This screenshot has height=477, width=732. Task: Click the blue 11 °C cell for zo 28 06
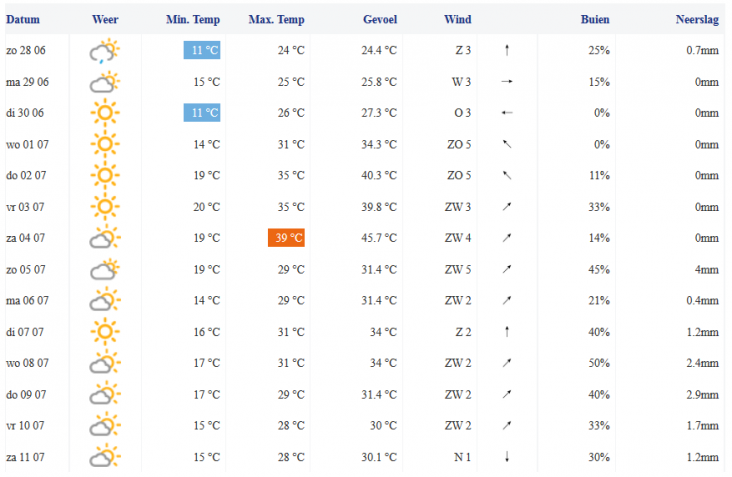[202, 50]
